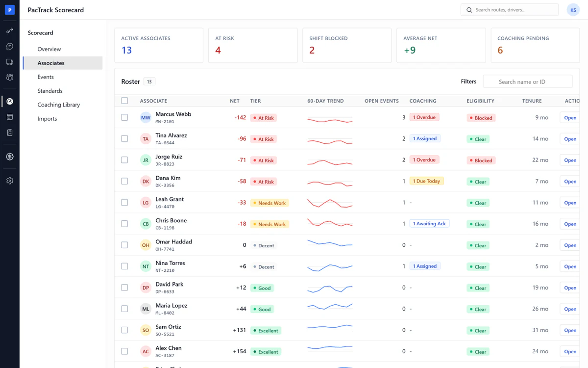Click the PacTrack P logo icon
The image size is (588, 368).
[10, 10]
